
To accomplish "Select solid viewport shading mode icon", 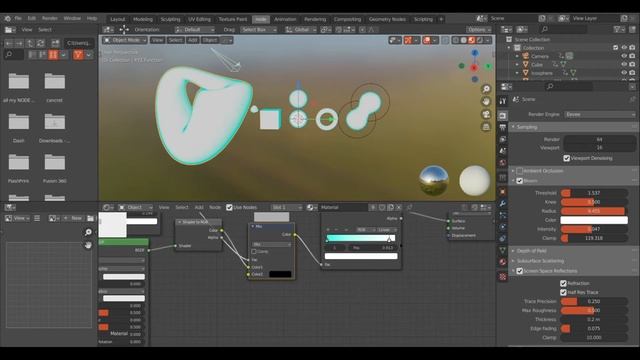I will (x=464, y=40).
